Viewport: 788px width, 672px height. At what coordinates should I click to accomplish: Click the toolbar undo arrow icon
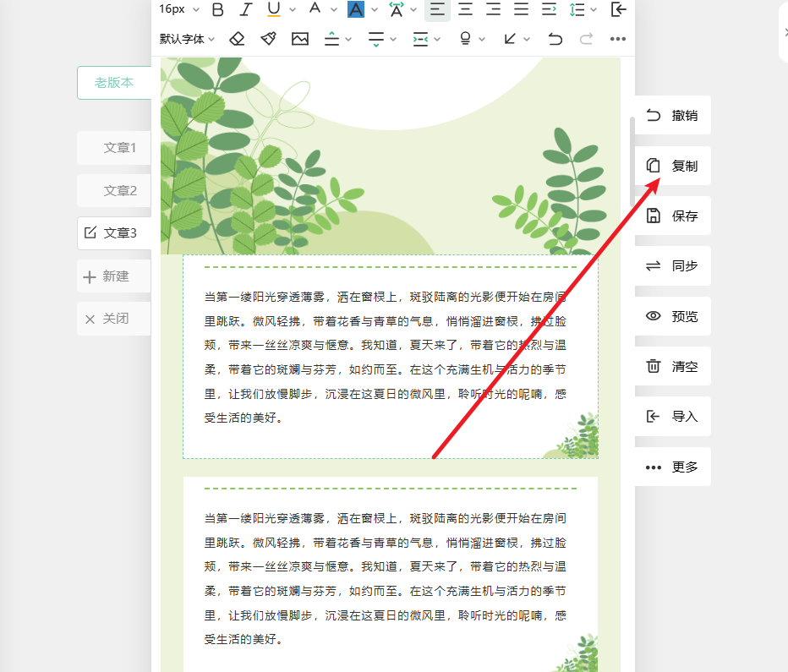coord(555,39)
